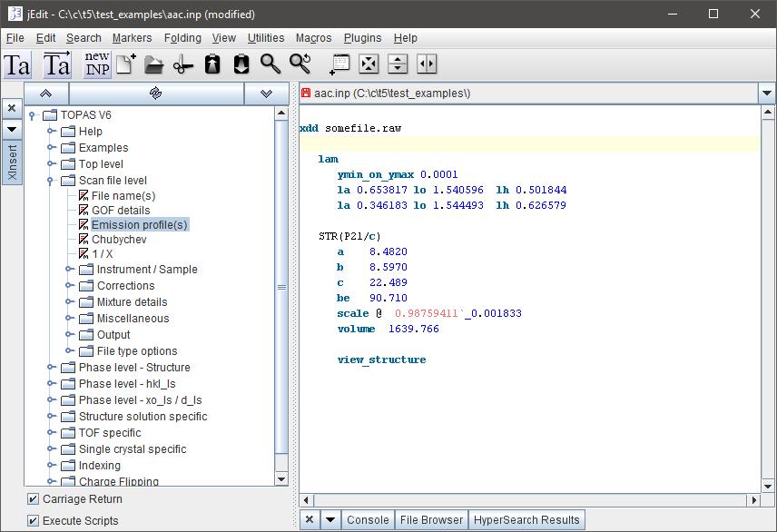
Task: Click the find and replace icon
Action: point(300,64)
